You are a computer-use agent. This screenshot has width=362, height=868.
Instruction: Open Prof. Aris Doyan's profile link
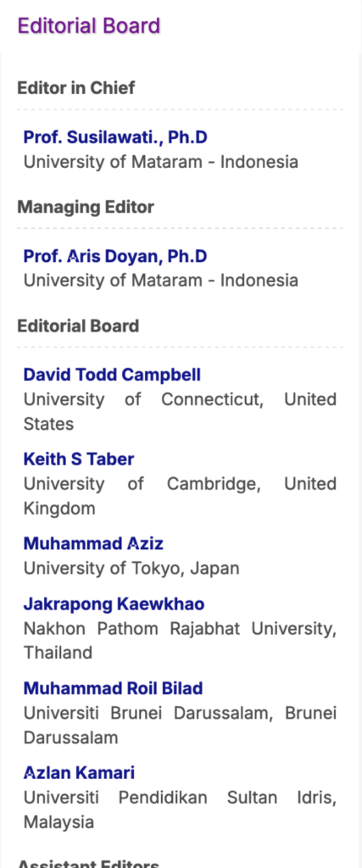(x=115, y=256)
